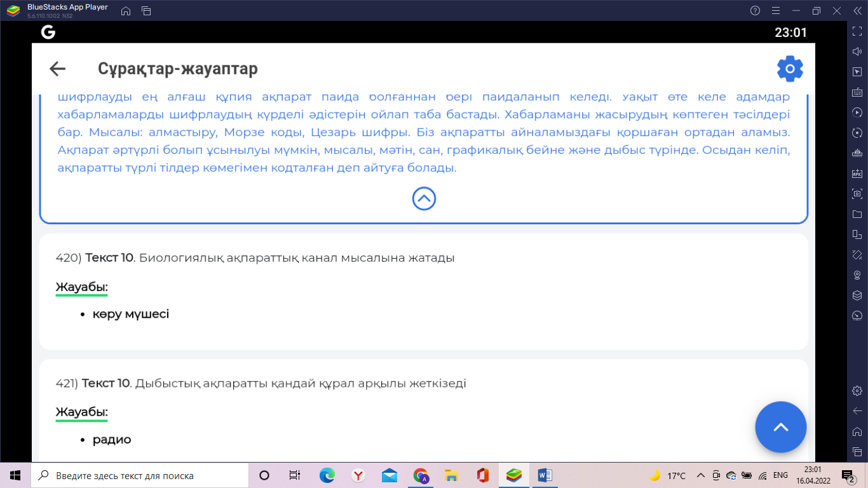The image size is (868, 488).
Task: Open multi-instance windows icon in title bar
Action: [x=146, y=11]
